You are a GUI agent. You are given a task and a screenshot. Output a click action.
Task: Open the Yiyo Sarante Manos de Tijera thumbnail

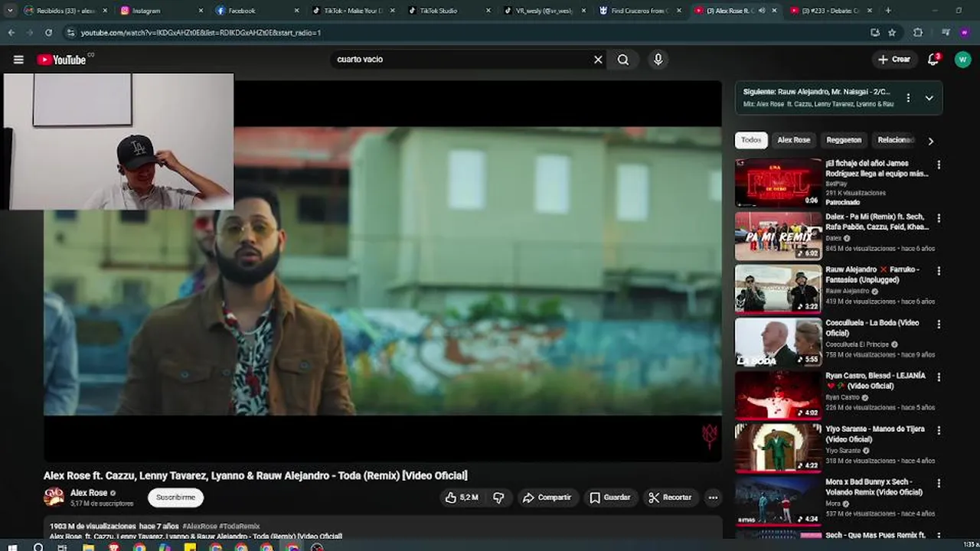778,448
